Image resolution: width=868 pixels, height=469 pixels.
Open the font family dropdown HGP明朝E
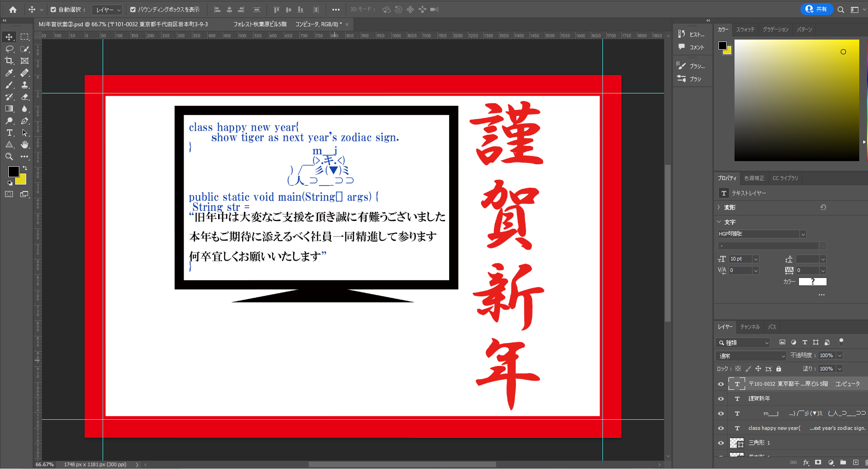click(803, 234)
